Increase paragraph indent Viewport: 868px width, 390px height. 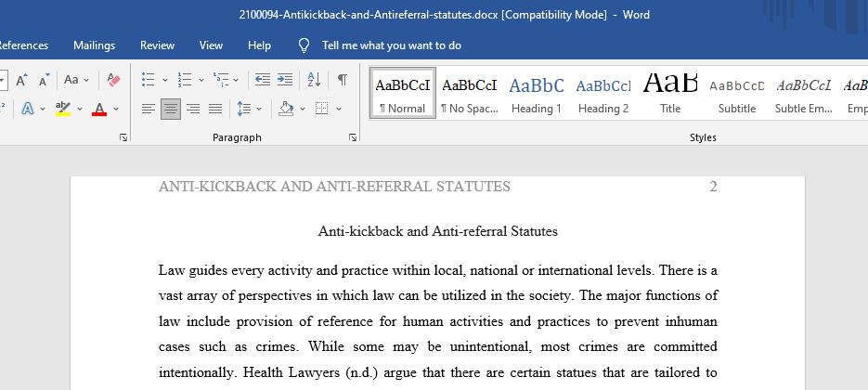284,80
